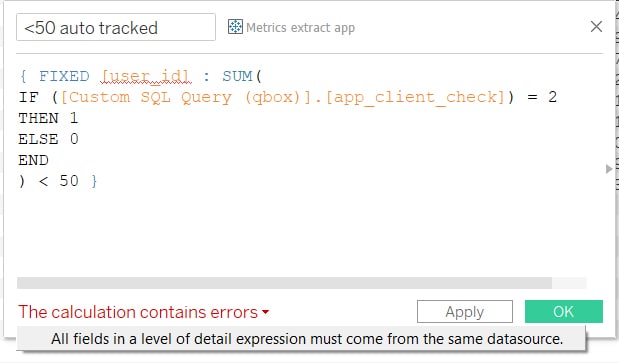Click the datasource icon beside Metrics extract app
The image size is (619, 363).
pyautogui.click(x=235, y=27)
